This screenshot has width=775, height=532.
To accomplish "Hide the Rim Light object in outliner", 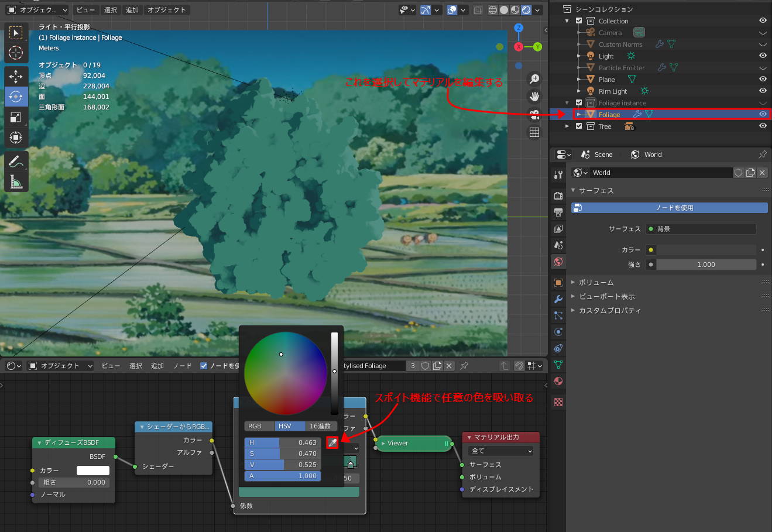I will (x=763, y=91).
